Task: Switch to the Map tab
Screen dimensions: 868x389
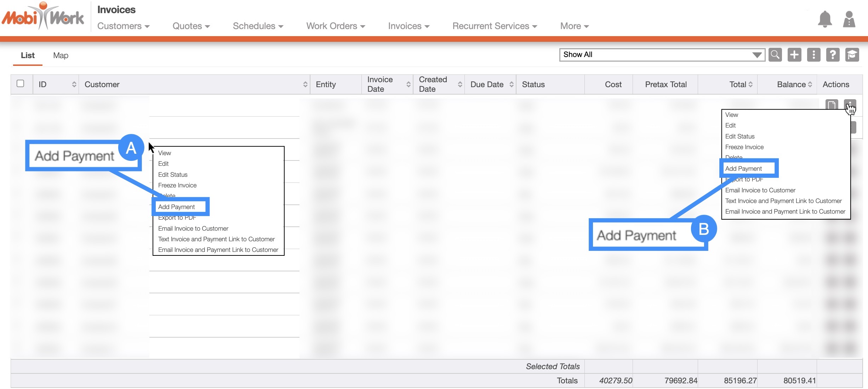Action: coord(61,56)
